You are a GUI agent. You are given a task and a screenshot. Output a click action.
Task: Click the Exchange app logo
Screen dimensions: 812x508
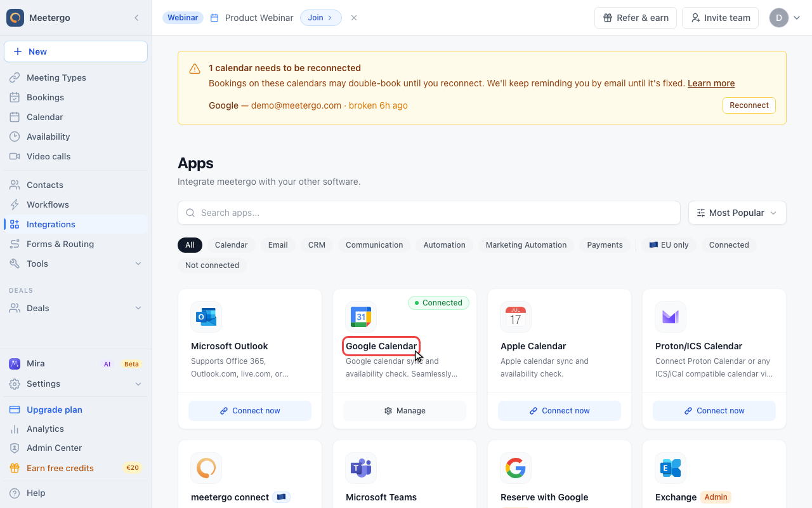(x=671, y=468)
